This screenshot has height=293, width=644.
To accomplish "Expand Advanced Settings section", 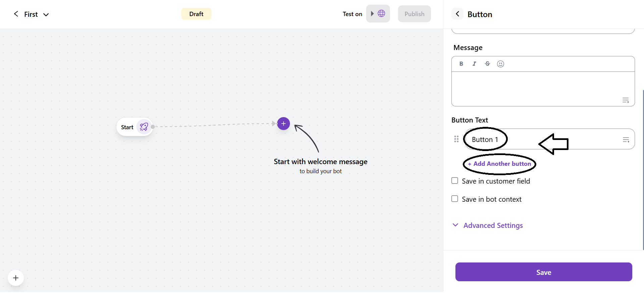I will pyautogui.click(x=493, y=225).
